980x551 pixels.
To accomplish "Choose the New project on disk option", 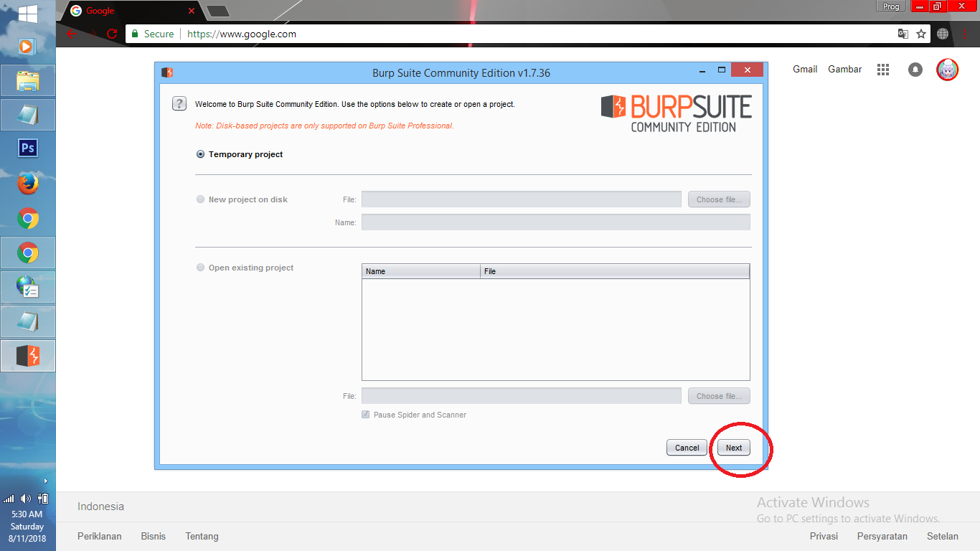I will [x=200, y=199].
